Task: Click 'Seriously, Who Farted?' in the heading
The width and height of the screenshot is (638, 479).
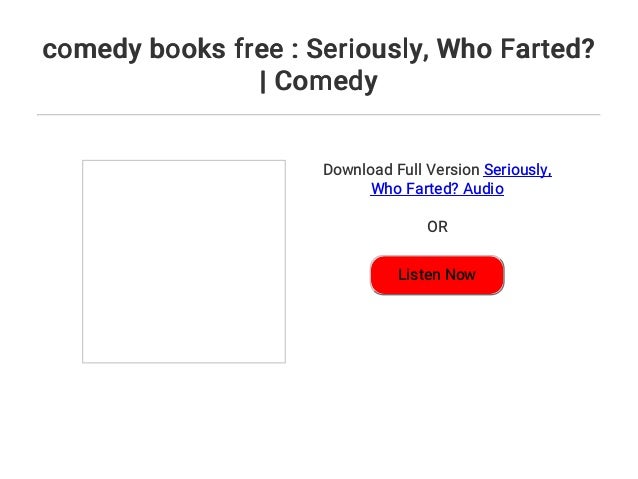Action: (x=450, y=49)
